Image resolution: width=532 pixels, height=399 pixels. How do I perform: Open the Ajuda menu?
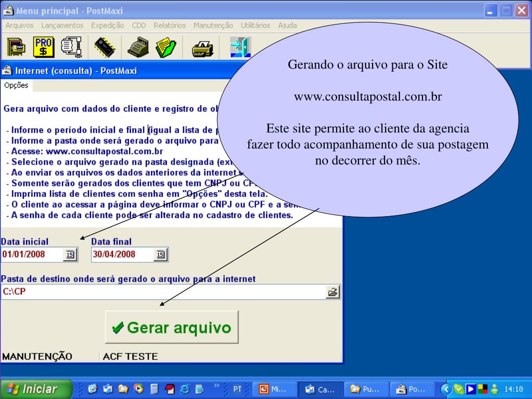[x=287, y=25]
